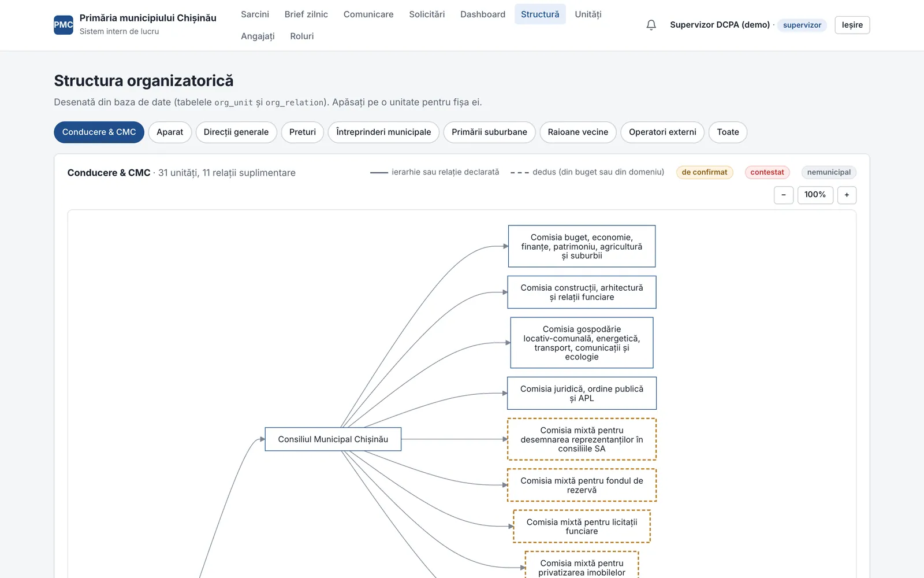
Task: Click the 'contestat' legend badge
Action: (767, 172)
